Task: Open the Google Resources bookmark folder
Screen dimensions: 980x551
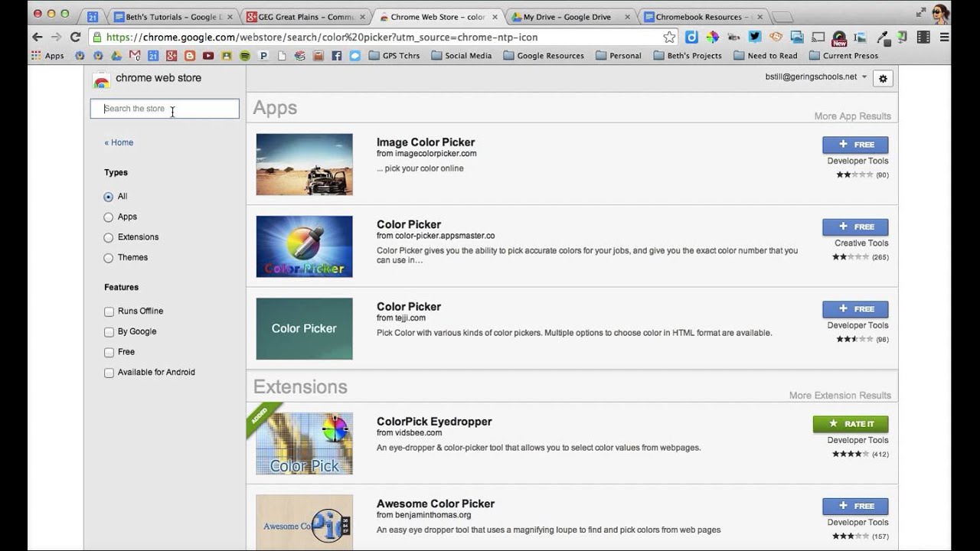Action: (x=544, y=55)
